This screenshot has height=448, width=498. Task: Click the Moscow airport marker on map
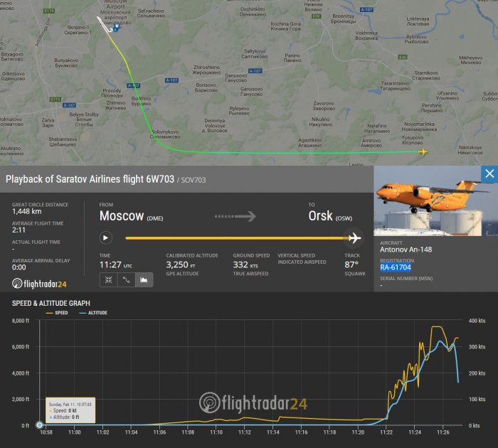coord(115,29)
